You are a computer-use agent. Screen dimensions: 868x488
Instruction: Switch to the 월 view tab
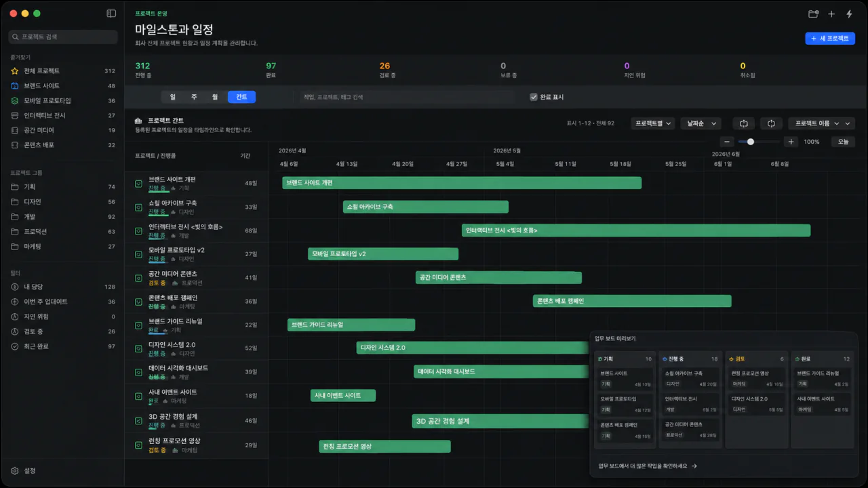[215, 97]
